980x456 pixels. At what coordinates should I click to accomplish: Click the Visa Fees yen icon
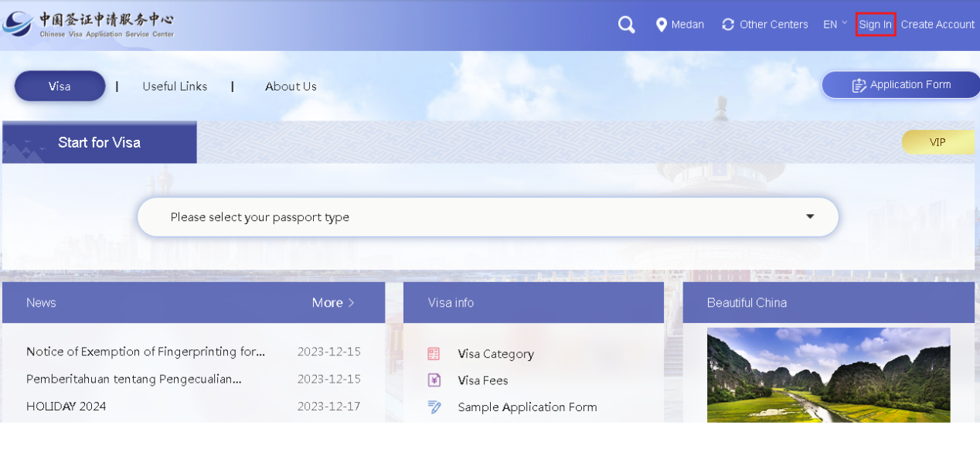(x=434, y=380)
